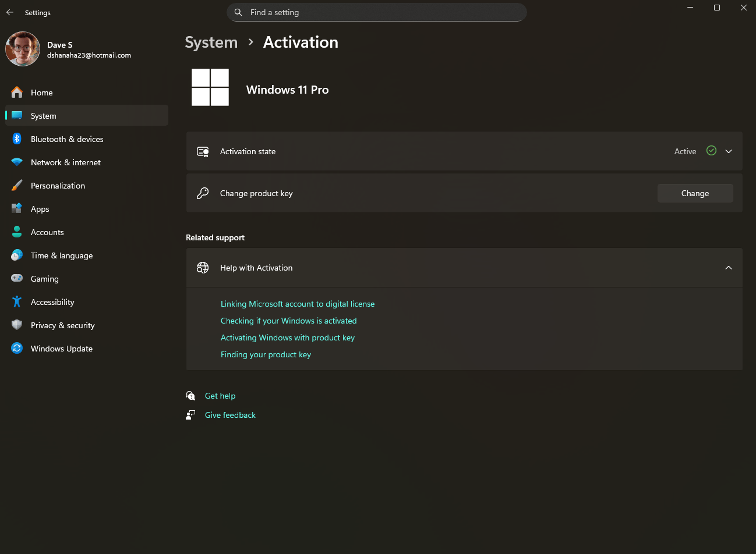Open Apps settings
Image resolution: width=756 pixels, height=554 pixels.
tap(87, 209)
